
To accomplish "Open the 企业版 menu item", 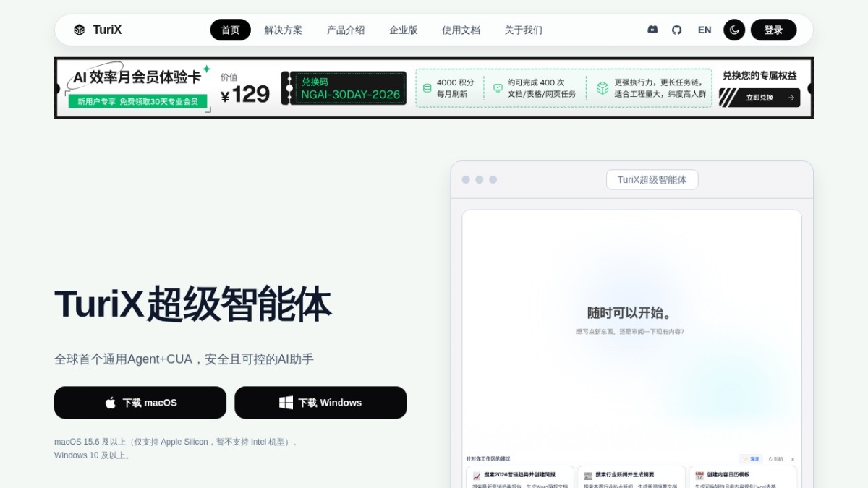I will coord(404,30).
